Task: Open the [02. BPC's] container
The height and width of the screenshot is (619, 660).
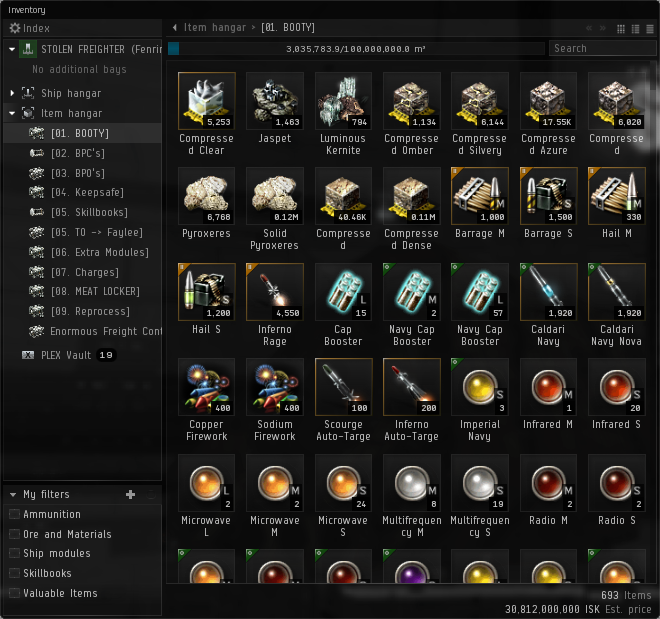Action: [x=82, y=153]
